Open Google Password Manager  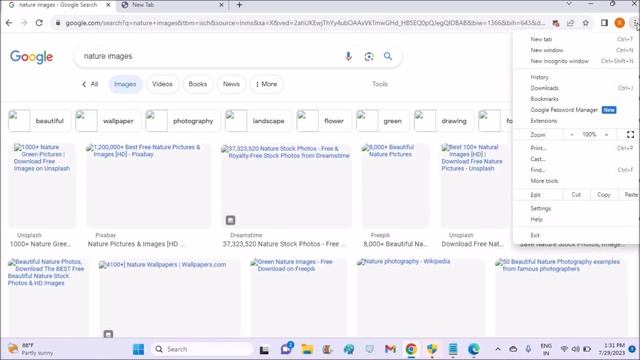(x=576, y=110)
